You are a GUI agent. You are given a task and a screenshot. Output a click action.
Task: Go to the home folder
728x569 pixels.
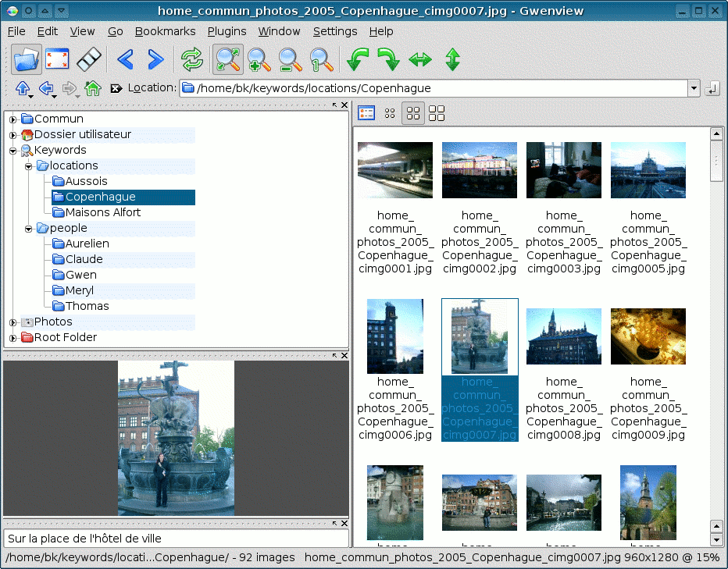pyautogui.click(x=93, y=87)
